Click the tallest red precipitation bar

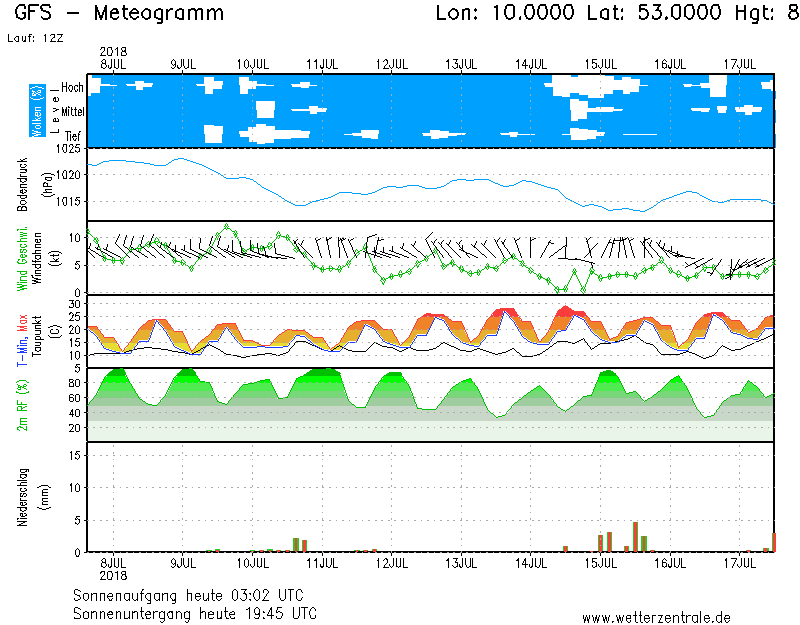click(x=635, y=537)
